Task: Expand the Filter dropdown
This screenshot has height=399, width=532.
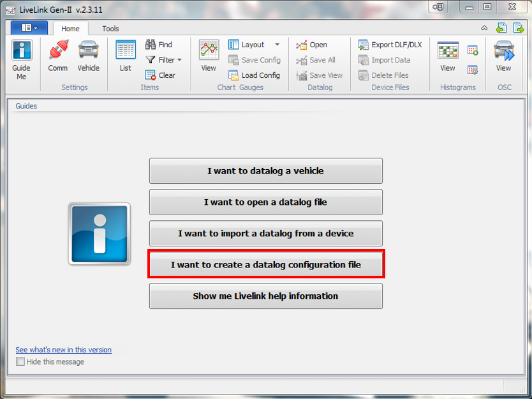Action: tap(179, 60)
